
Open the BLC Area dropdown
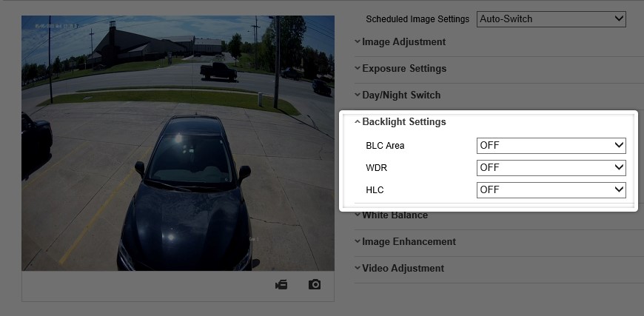click(x=551, y=146)
